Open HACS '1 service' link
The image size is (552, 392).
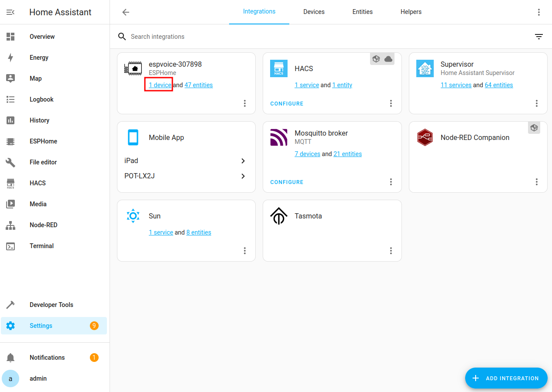click(307, 85)
